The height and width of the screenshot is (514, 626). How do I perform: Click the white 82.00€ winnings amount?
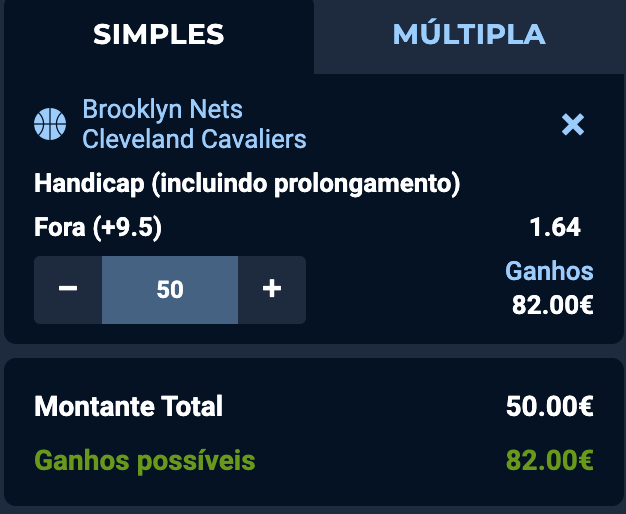pyautogui.click(x=553, y=304)
